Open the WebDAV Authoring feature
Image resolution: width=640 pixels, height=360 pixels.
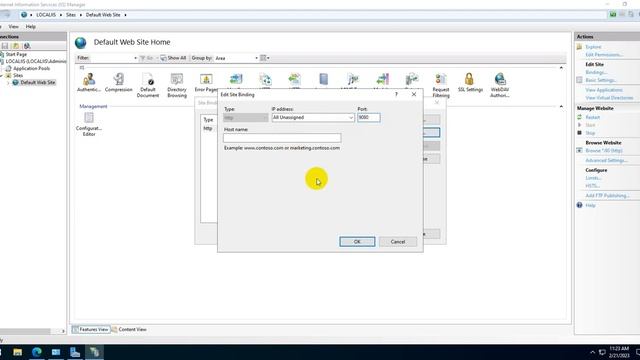click(500, 85)
